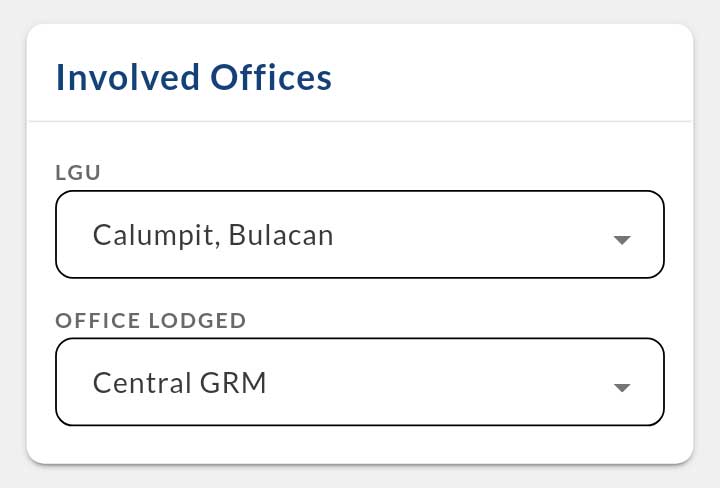Open the Office Lodged dropdown

(360, 382)
